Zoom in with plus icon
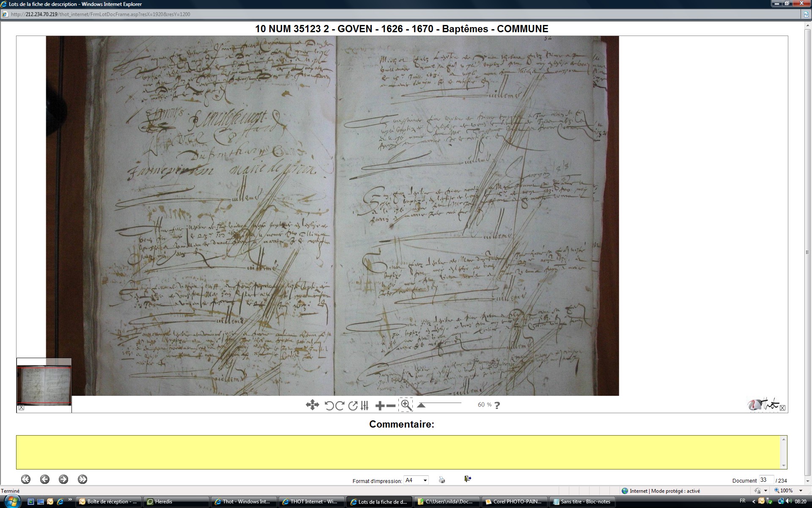The width and height of the screenshot is (812, 508). pyautogui.click(x=380, y=406)
